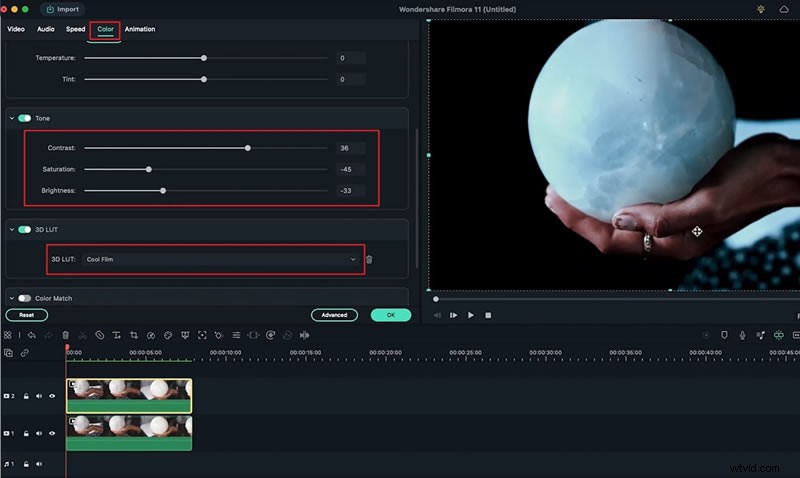Click the Contrast value field showing 36

(351, 148)
